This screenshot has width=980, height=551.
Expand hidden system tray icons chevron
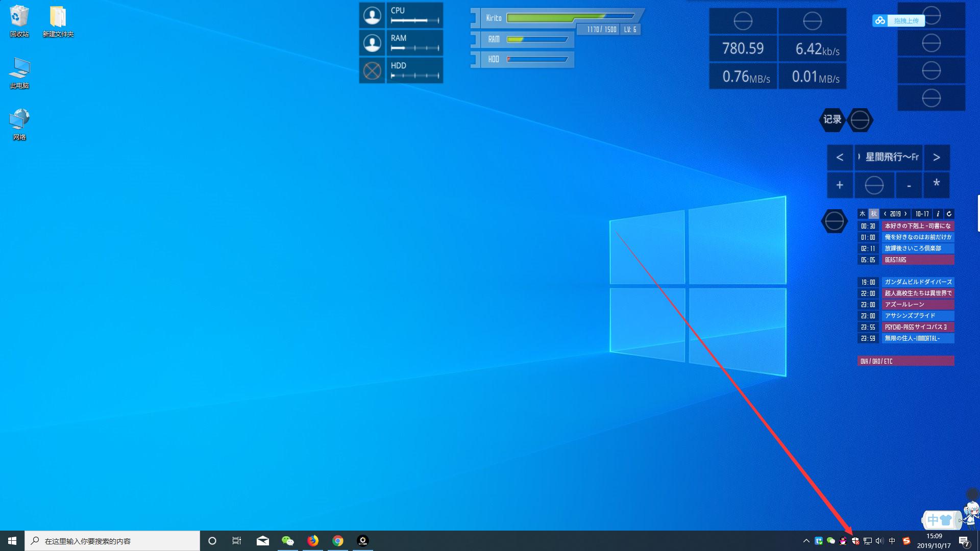(x=806, y=541)
